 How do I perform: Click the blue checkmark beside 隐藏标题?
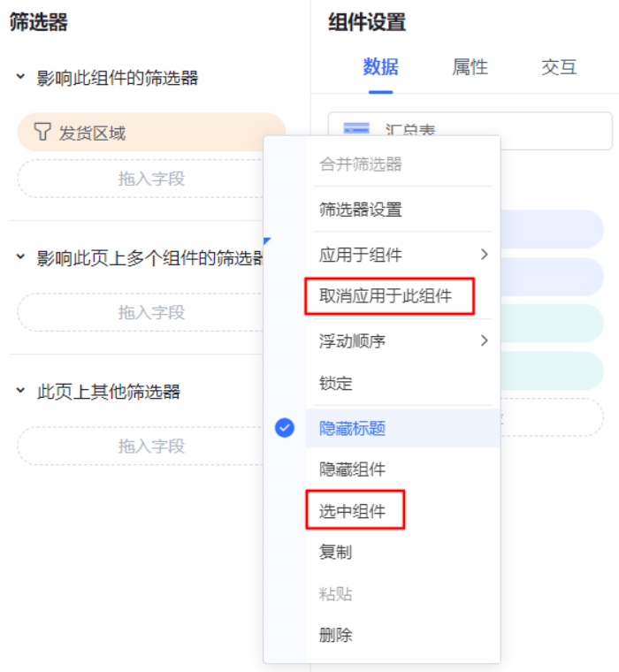[285, 428]
